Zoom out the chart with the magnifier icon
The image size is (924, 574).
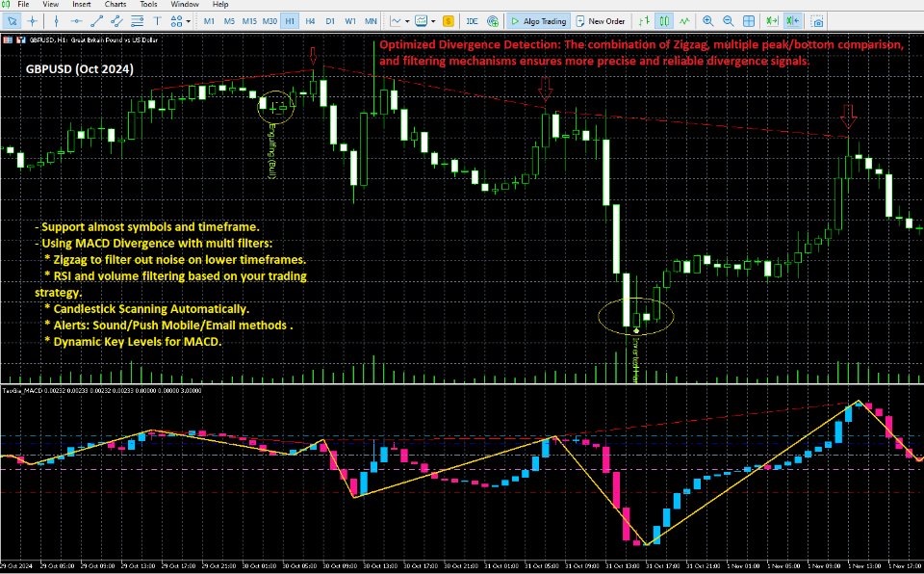[x=727, y=20]
